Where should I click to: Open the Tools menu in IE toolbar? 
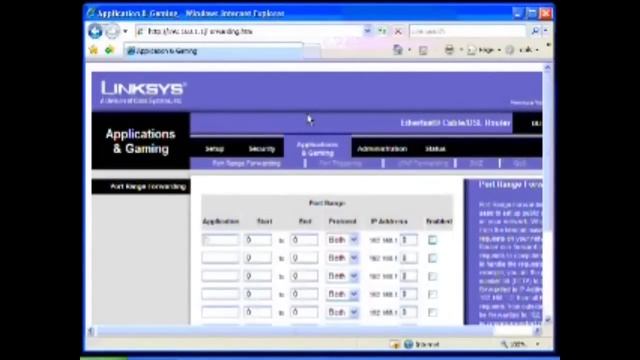tap(523, 50)
